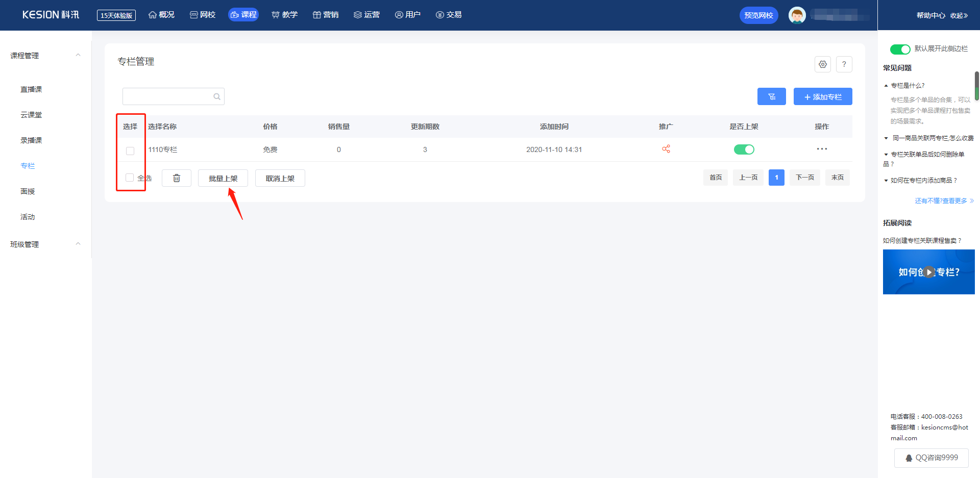Collapse the 课程管理 sidebar section
The height and width of the screenshot is (478, 980).
click(78, 55)
